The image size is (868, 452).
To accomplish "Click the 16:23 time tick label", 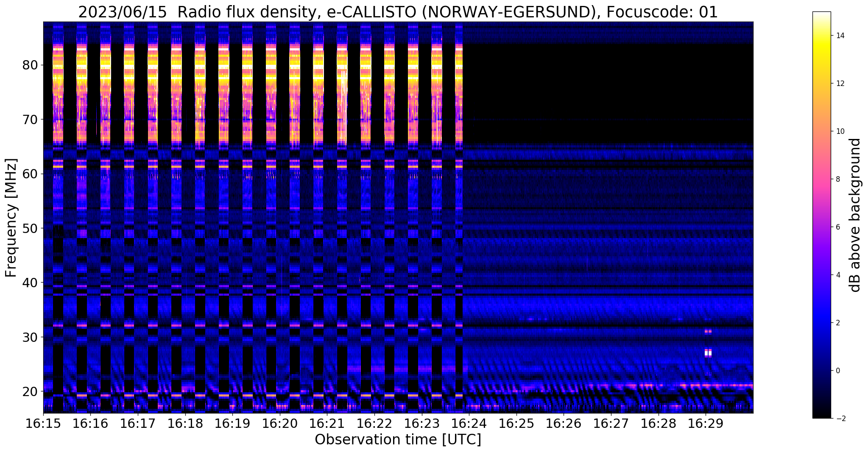I will [x=422, y=423].
